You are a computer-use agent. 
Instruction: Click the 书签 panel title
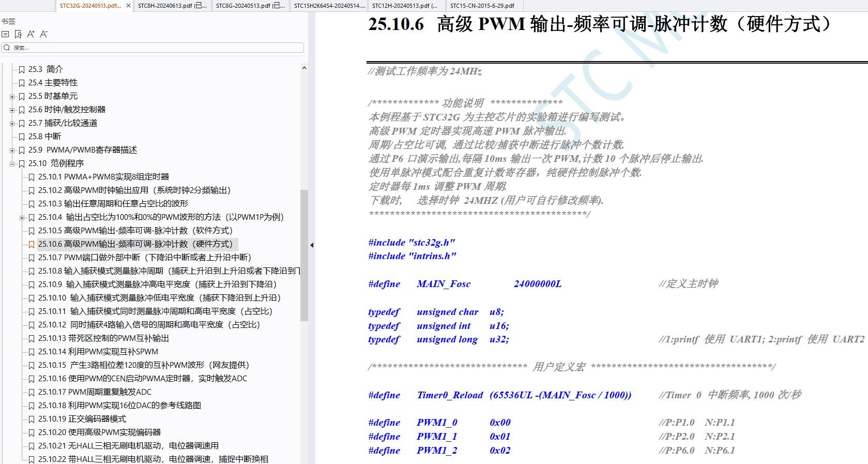coord(8,21)
